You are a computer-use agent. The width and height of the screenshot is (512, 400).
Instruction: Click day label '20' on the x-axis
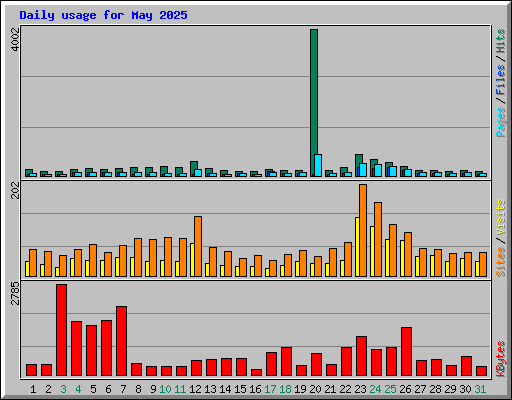click(x=315, y=389)
